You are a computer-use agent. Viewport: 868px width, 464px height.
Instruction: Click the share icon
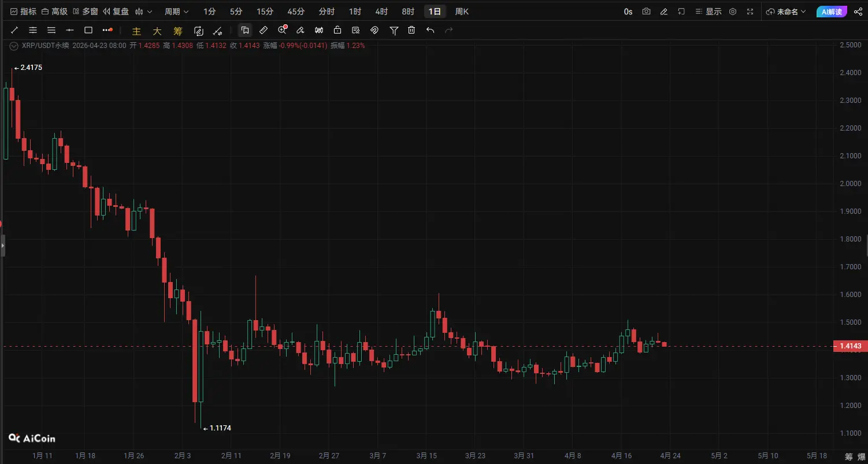pyautogui.click(x=858, y=12)
